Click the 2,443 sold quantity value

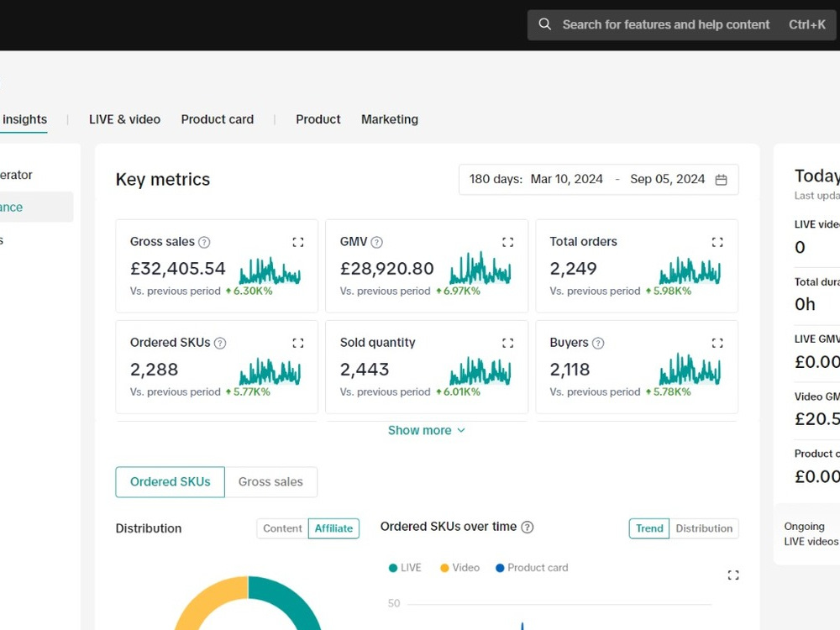tap(365, 369)
